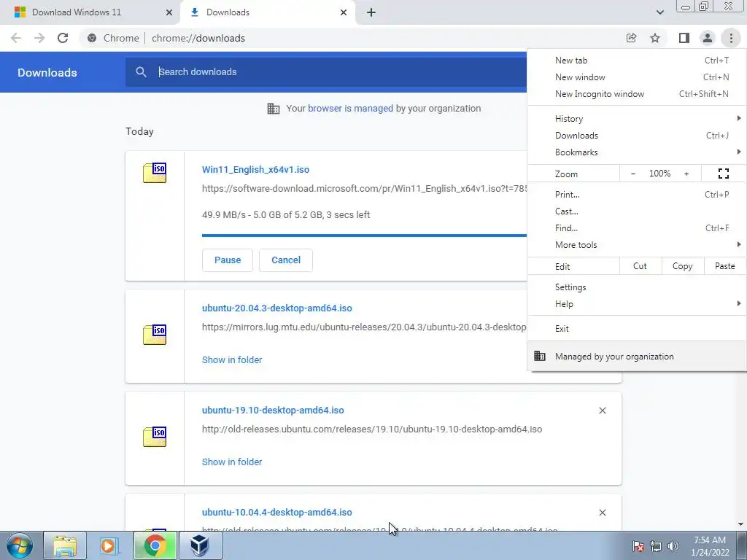
Task: Open Windows Explorer from taskbar
Action: click(x=65, y=545)
